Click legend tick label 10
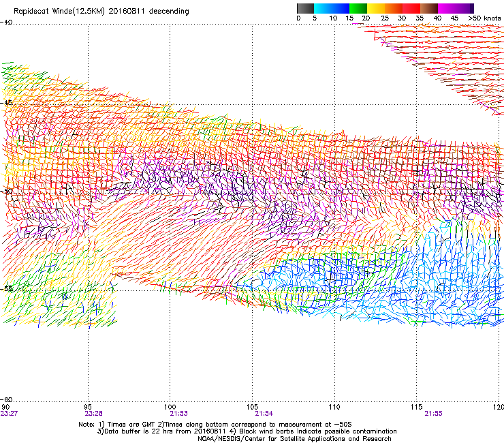The height and width of the screenshot is (443, 504). coord(333,18)
